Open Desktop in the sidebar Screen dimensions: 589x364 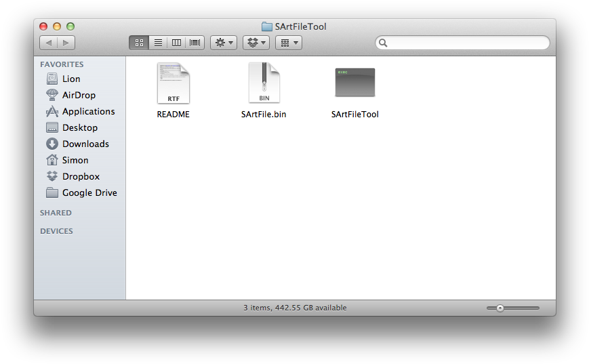(x=79, y=127)
